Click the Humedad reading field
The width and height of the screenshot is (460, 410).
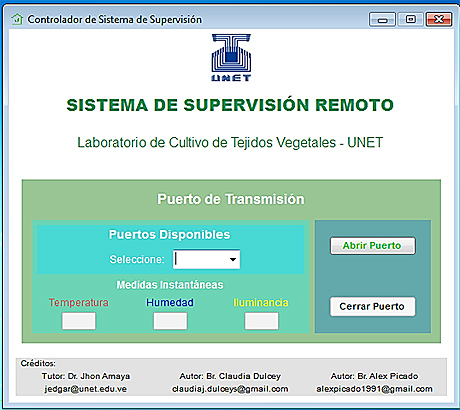[170, 321]
